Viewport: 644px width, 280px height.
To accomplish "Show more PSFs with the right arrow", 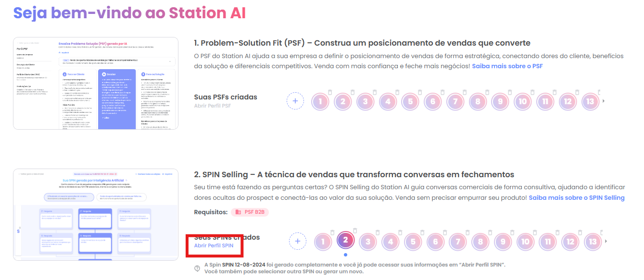I will point(604,101).
